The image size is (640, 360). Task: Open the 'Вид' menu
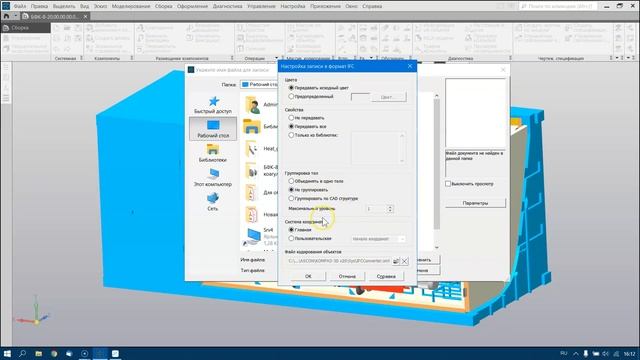(x=84, y=6)
